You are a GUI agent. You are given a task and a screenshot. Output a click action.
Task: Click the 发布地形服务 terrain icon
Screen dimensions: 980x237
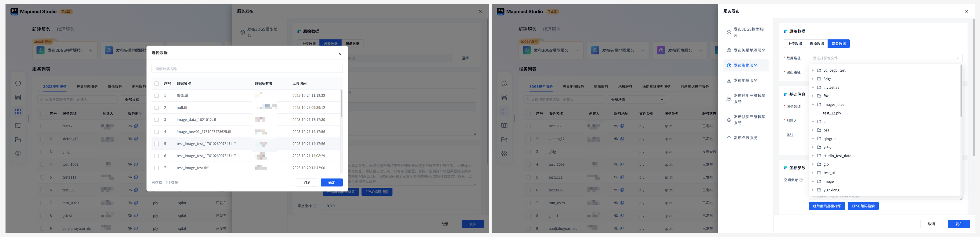coord(729,80)
